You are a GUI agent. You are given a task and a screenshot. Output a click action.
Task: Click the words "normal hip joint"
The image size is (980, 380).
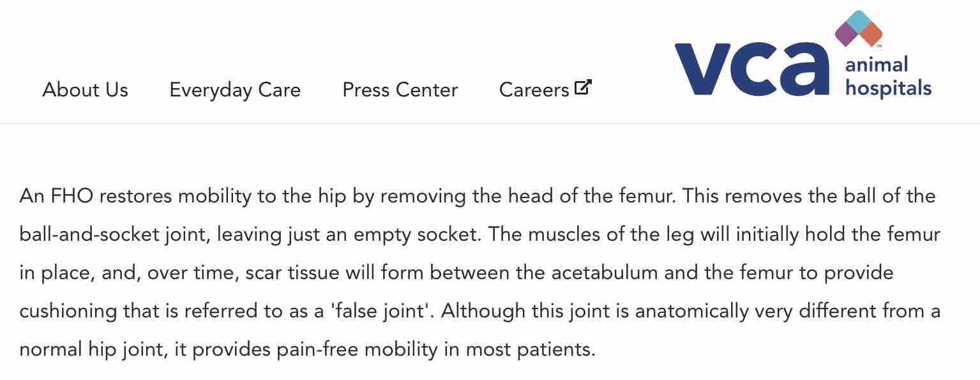(94, 350)
